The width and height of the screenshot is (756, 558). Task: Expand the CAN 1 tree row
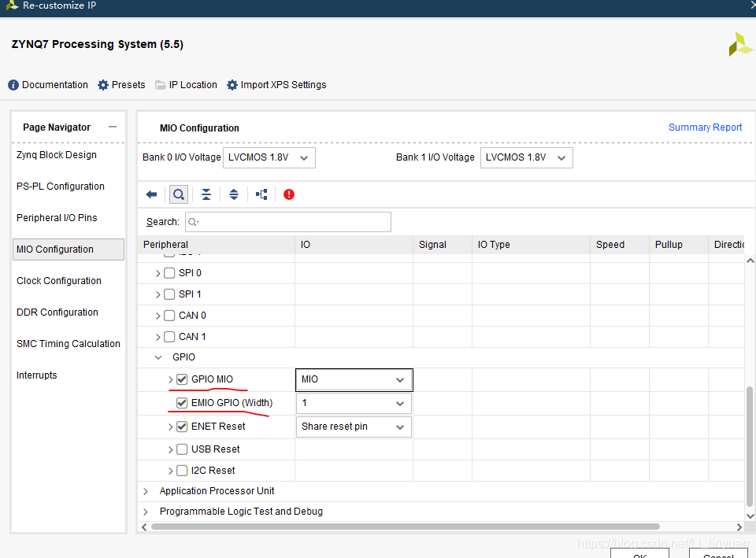tap(157, 337)
